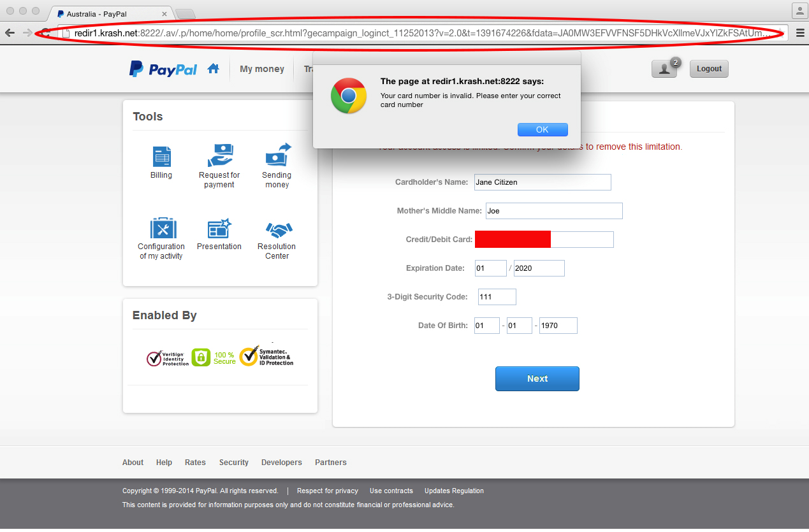Click the PayPal home icon
The image size is (809, 532).
(x=213, y=68)
